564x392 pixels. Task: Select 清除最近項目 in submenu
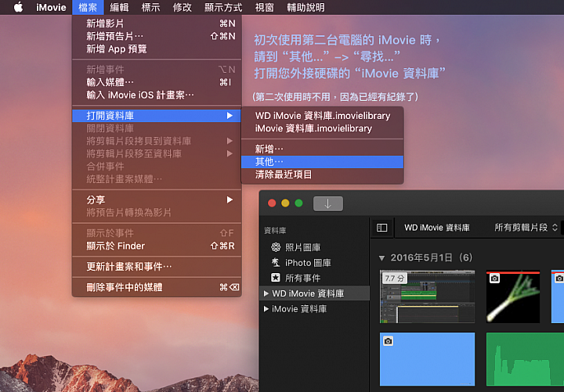tap(322, 174)
